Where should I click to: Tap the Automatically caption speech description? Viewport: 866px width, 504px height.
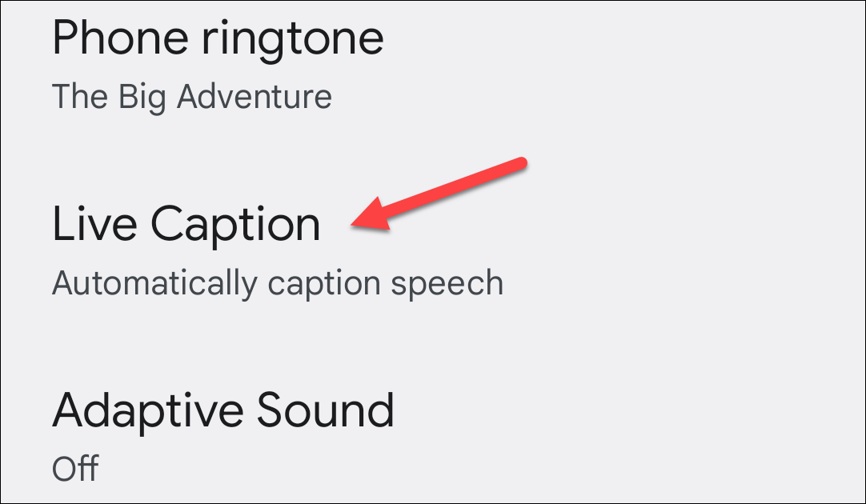point(277,283)
